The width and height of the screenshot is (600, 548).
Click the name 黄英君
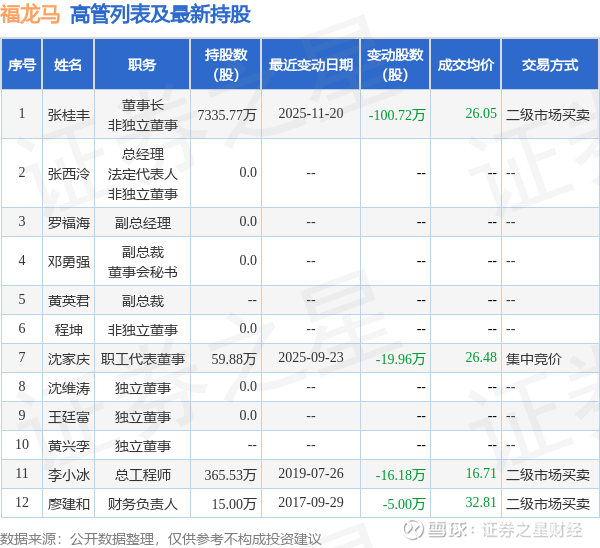pyautogui.click(x=68, y=301)
